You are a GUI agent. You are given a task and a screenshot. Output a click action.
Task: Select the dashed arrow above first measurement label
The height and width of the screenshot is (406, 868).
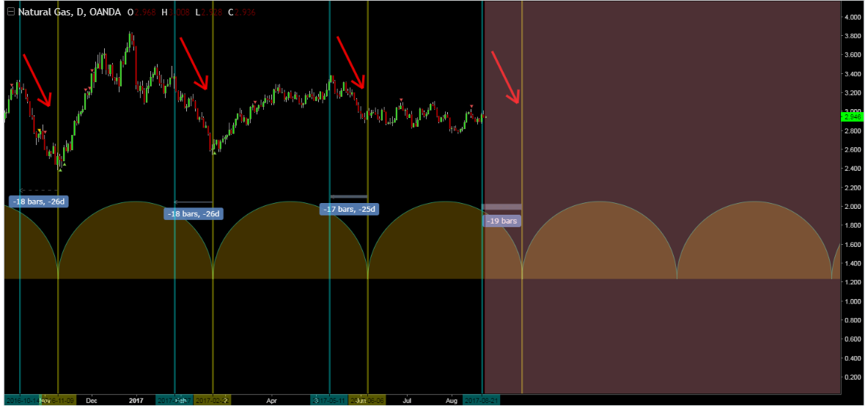click(x=38, y=190)
